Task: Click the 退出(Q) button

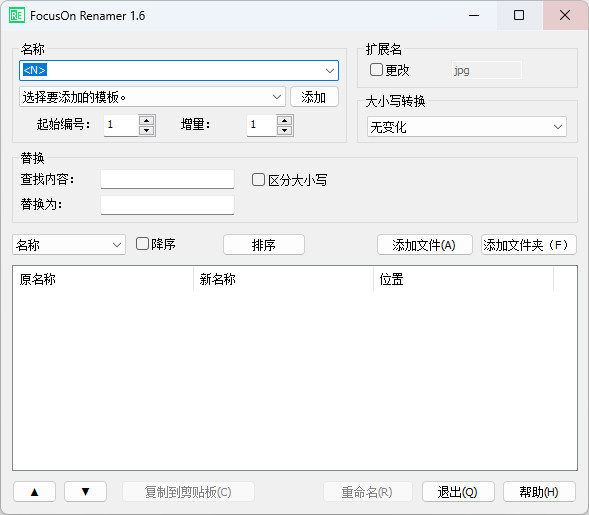Action: pyautogui.click(x=458, y=492)
